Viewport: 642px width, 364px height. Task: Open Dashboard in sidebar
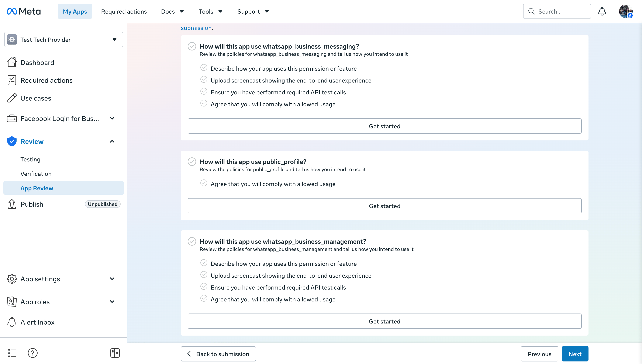click(x=37, y=62)
